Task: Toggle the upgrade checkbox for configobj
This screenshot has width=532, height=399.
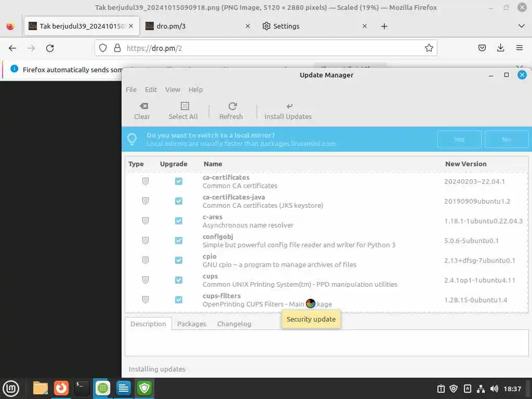Action: point(179,241)
